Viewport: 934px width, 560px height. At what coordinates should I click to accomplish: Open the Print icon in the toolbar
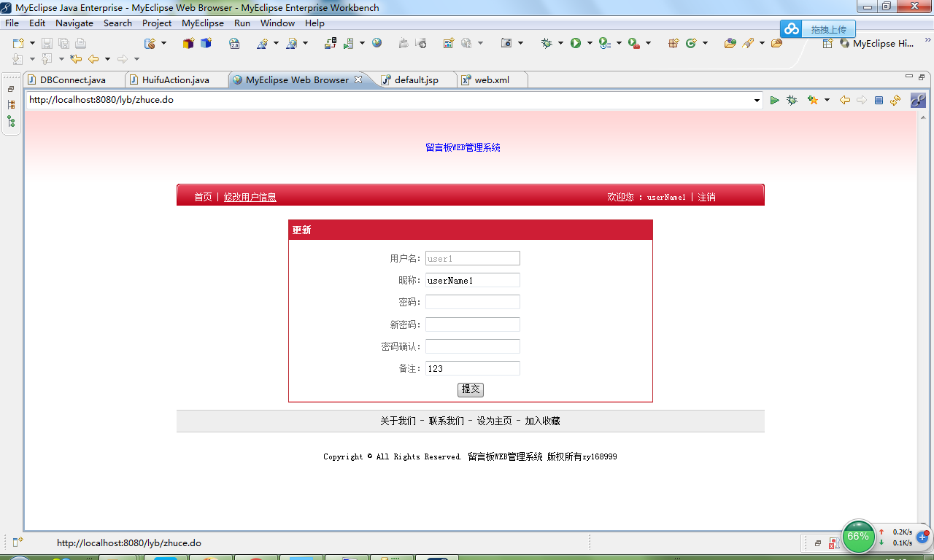(x=80, y=43)
